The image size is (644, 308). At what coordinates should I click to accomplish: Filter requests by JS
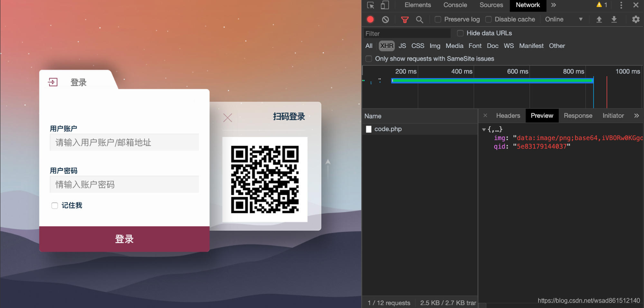402,46
